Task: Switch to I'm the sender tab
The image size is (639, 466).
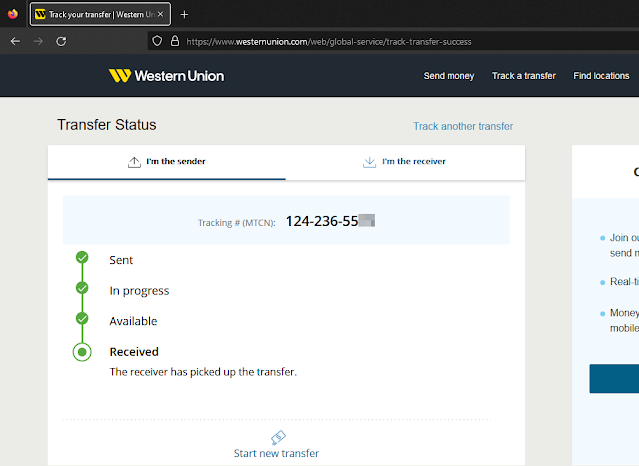Action: coord(167,162)
